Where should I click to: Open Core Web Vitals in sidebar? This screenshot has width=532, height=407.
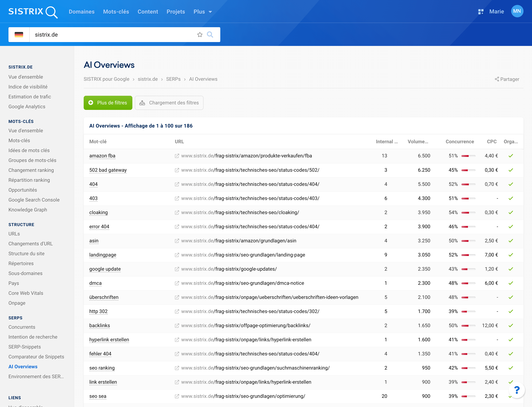(x=26, y=293)
